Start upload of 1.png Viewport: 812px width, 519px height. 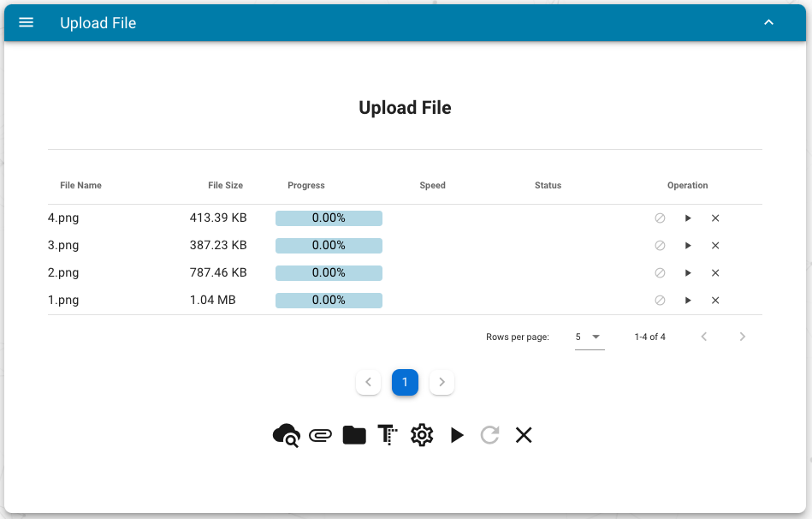[x=688, y=301]
